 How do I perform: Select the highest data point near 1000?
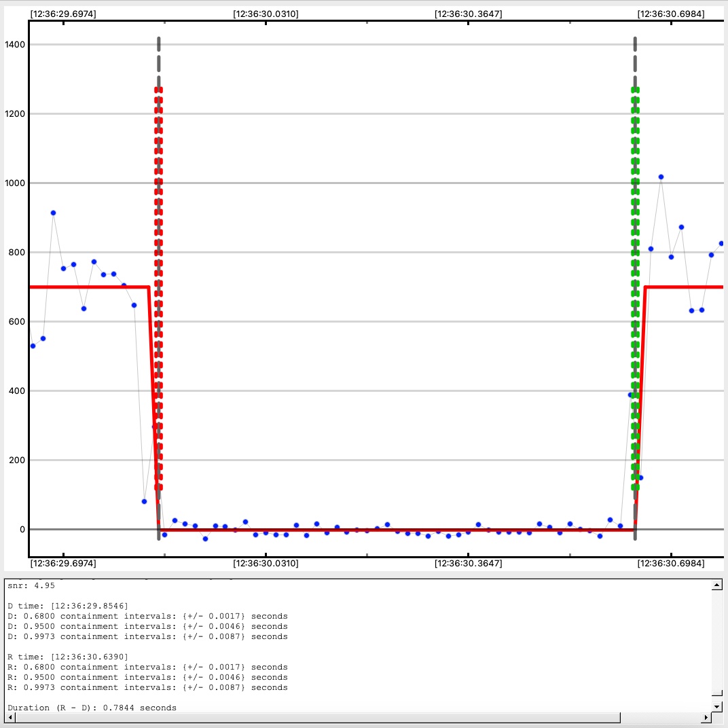click(x=661, y=177)
